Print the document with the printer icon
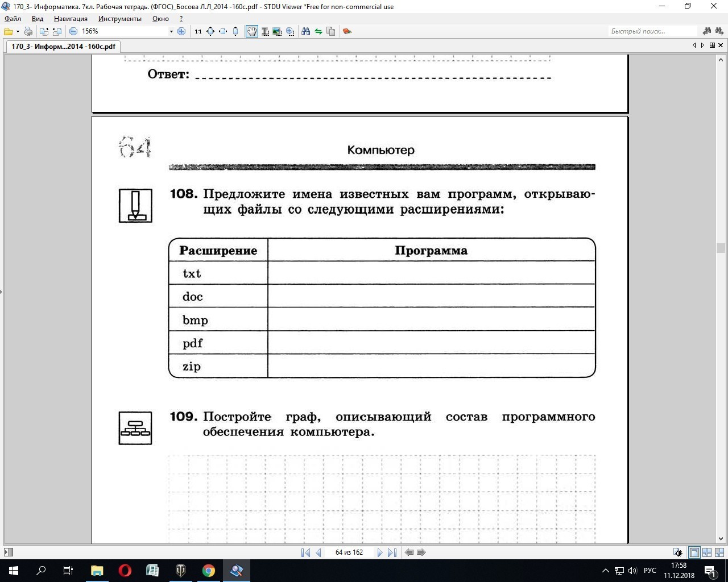Screen dimensions: 728x582 (28, 31)
